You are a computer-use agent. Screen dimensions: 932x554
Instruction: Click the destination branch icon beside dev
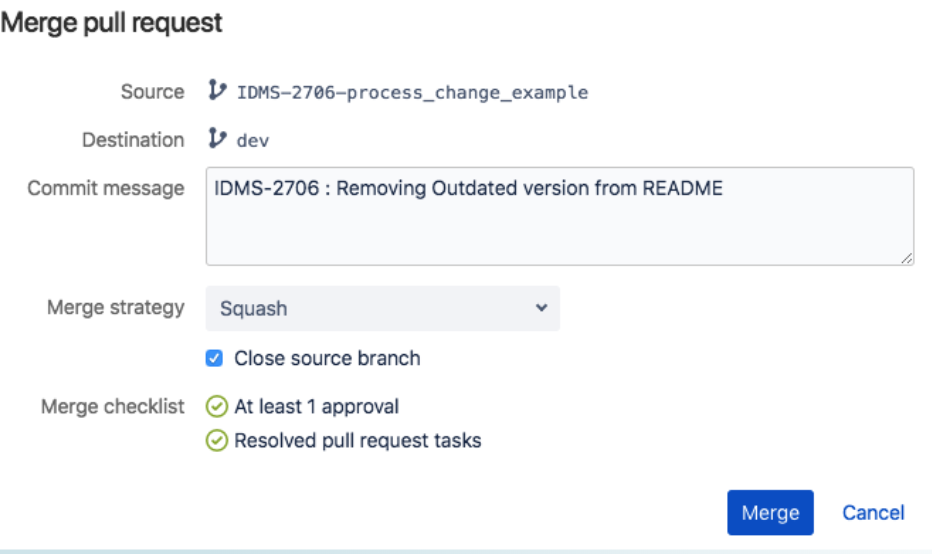[217, 139]
